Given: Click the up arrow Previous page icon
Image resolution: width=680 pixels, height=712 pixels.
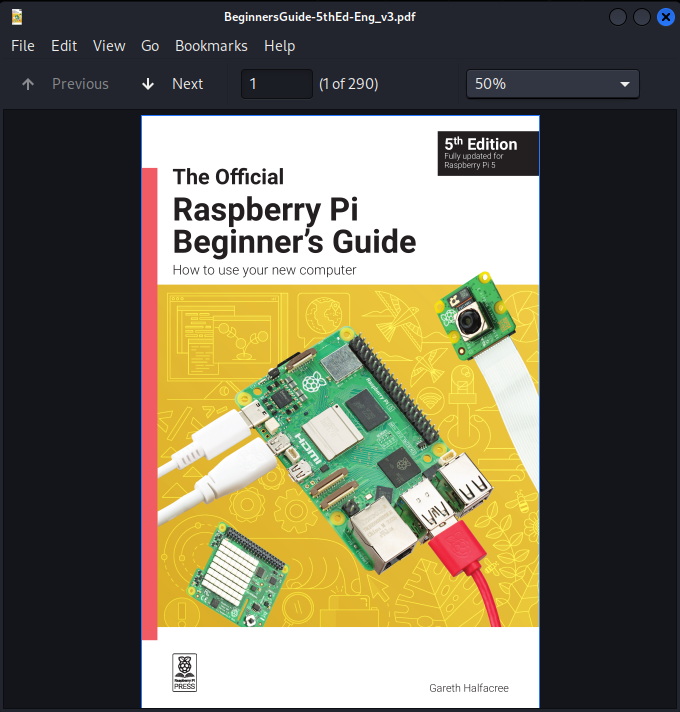Looking at the screenshot, I should coord(28,84).
